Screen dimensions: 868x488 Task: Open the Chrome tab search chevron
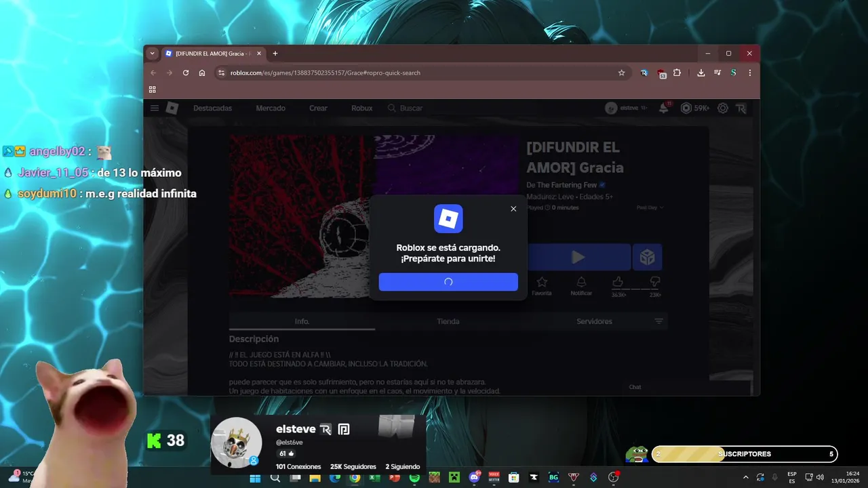pos(153,54)
